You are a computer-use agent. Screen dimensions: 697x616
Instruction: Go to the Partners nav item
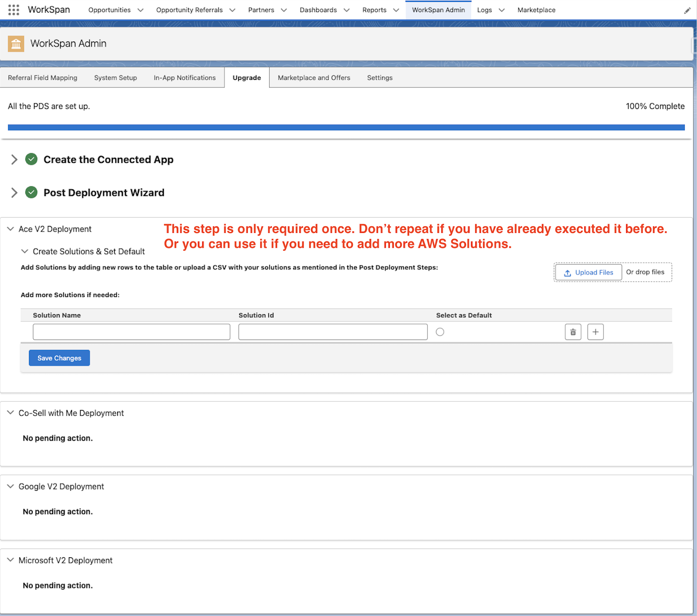[x=261, y=10]
